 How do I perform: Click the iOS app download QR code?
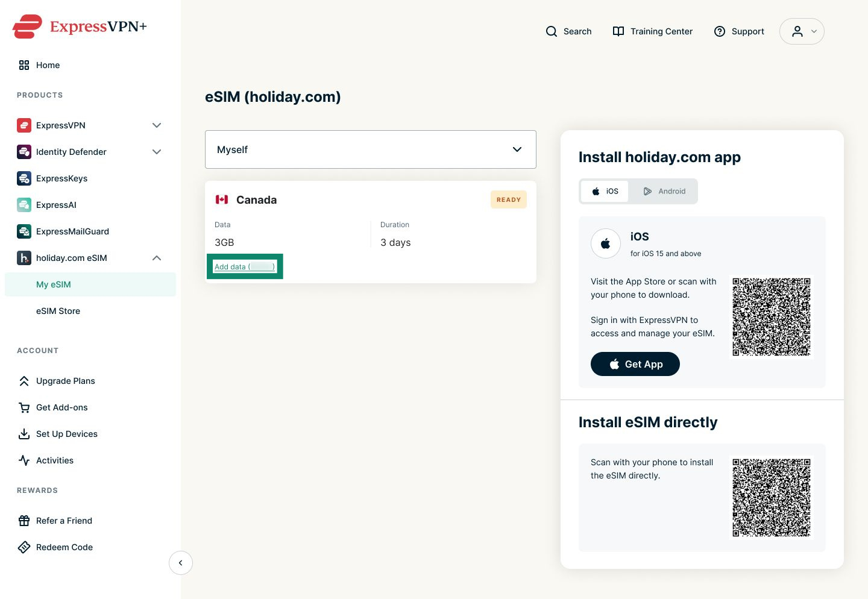[772, 317]
